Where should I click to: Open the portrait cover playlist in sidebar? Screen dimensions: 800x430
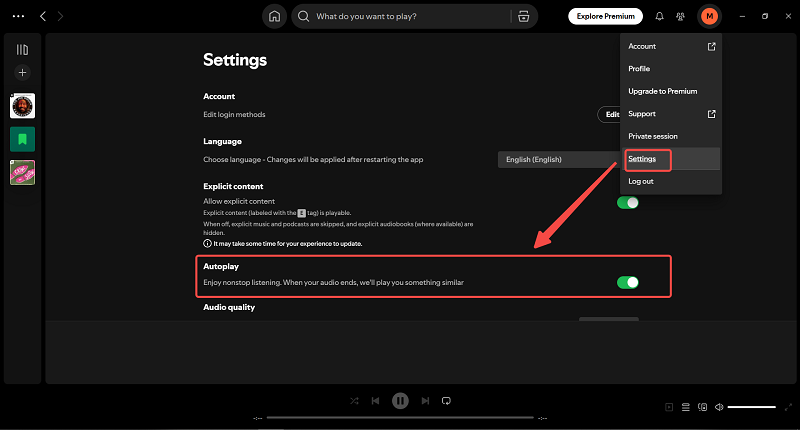coord(22,106)
